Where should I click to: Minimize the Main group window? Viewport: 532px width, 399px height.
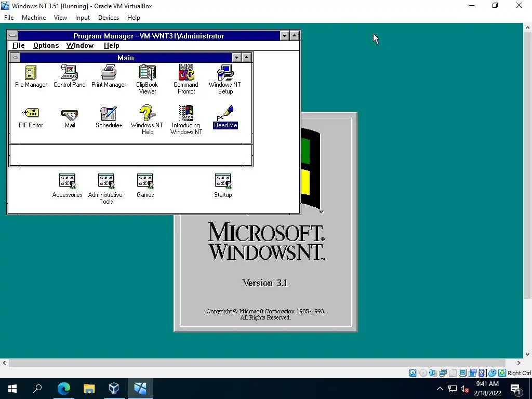[236, 58]
